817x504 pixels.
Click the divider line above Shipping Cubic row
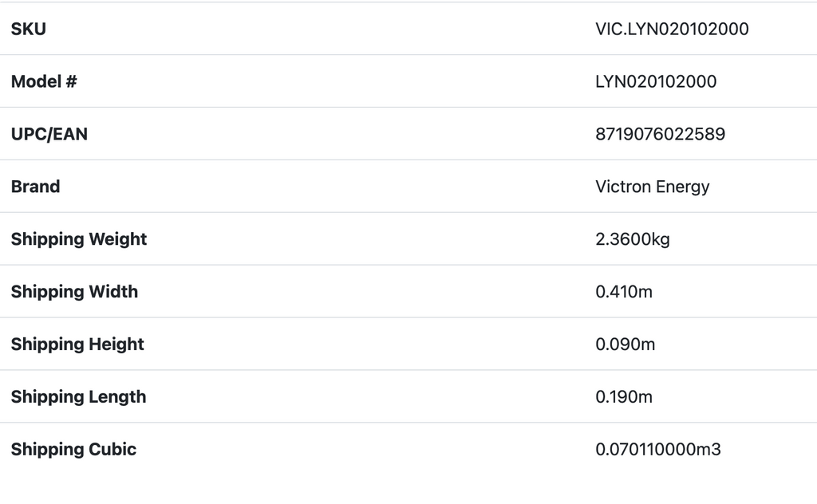click(x=408, y=423)
